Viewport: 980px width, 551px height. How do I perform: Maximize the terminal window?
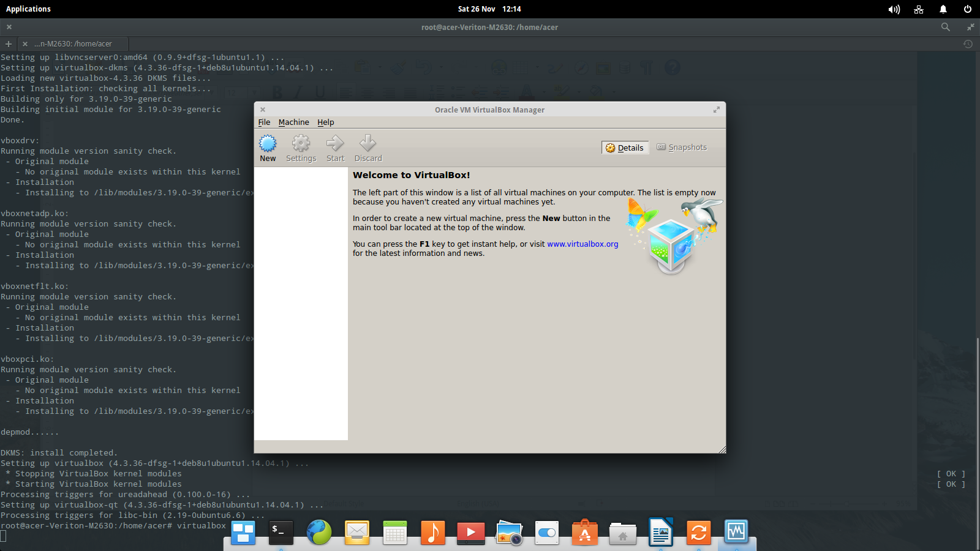(x=970, y=27)
